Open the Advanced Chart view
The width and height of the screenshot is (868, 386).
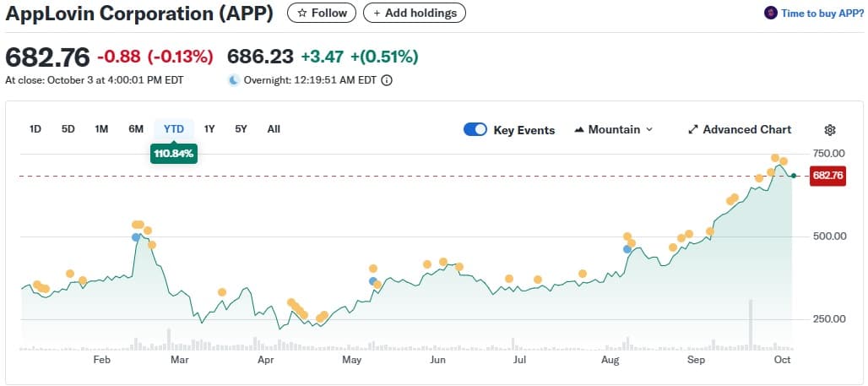click(740, 129)
